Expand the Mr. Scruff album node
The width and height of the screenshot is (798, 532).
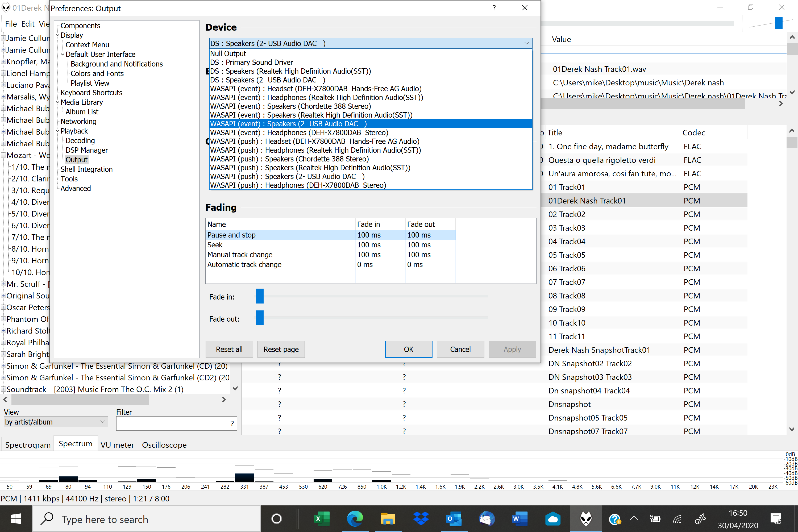coord(3,284)
